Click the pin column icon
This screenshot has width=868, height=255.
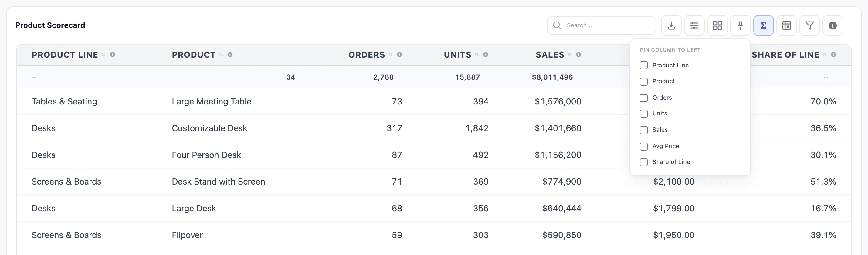740,25
